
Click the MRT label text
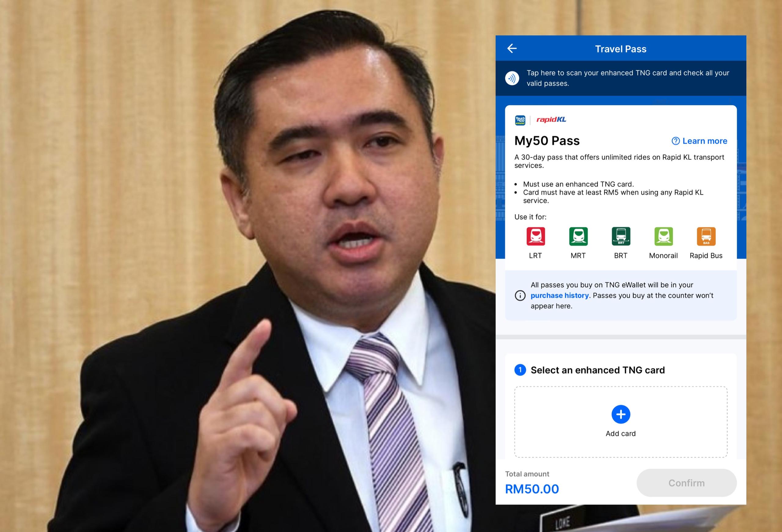coord(578,256)
